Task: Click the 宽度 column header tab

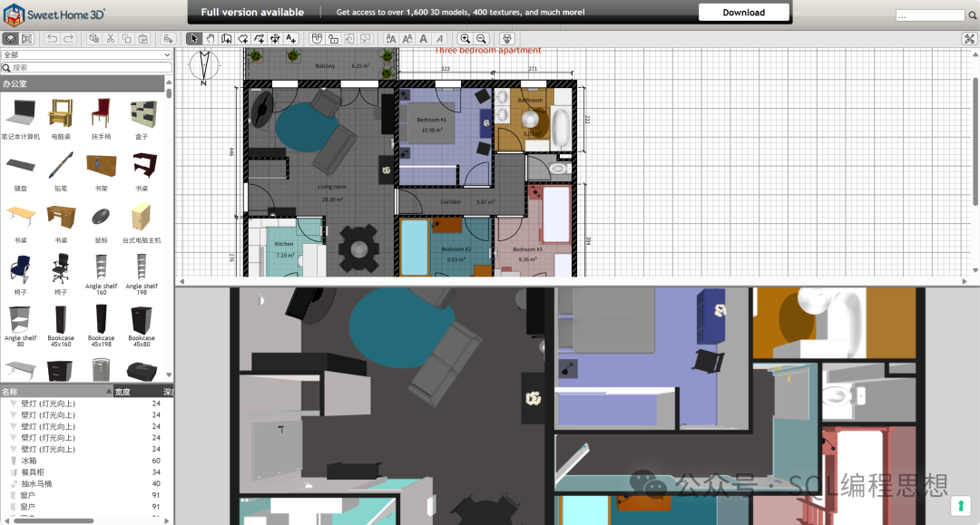Action: [125, 392]
